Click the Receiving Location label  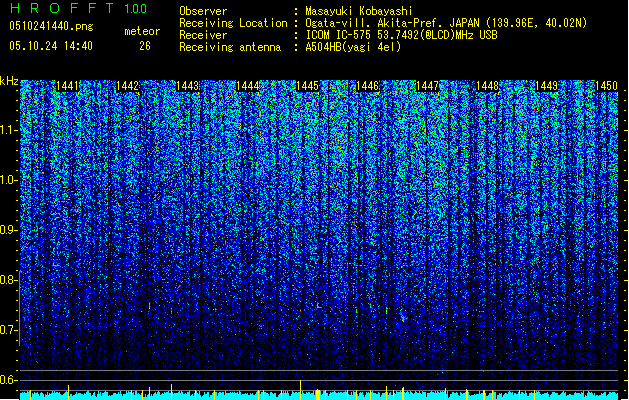[233, 23]
